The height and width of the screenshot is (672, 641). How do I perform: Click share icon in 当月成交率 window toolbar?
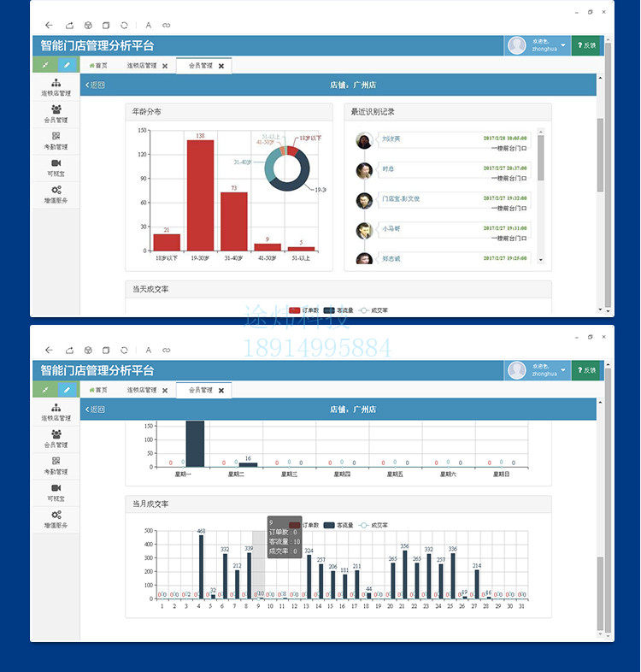coord(69,351)
